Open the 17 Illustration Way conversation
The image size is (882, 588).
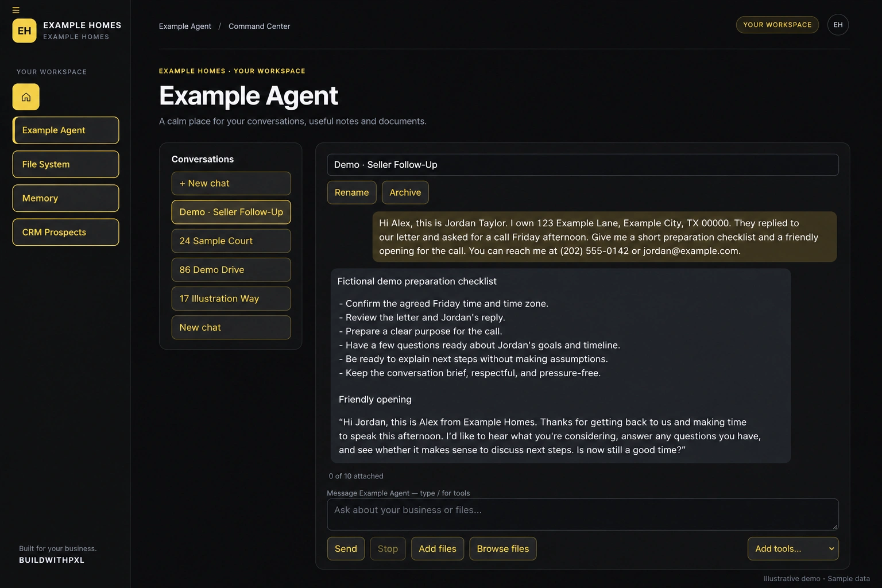pyautogui.click(x=231, y=299)
